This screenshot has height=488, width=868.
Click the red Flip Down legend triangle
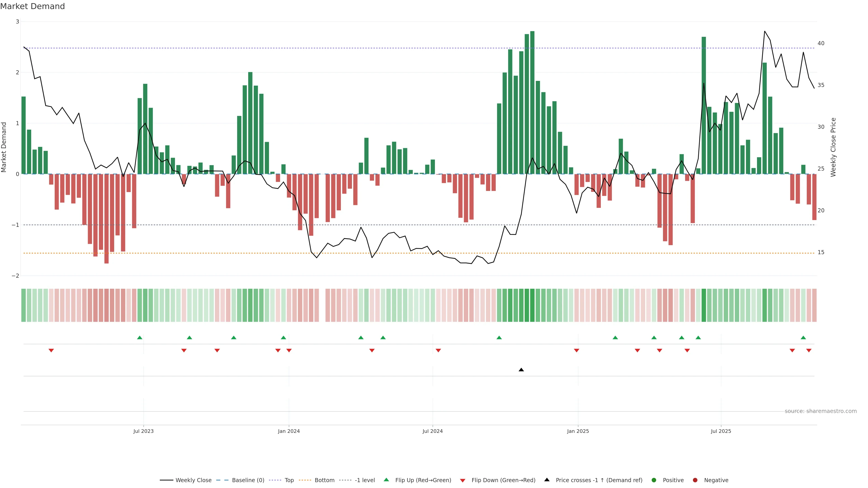tap(463, 480)
